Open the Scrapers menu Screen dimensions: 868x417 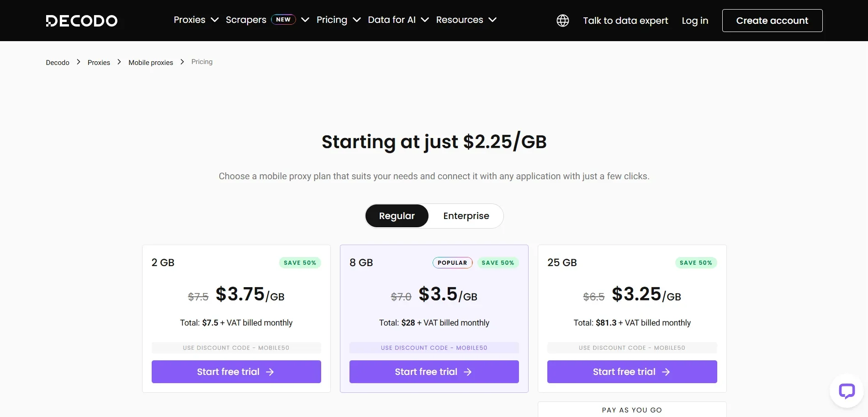[246, 20]
